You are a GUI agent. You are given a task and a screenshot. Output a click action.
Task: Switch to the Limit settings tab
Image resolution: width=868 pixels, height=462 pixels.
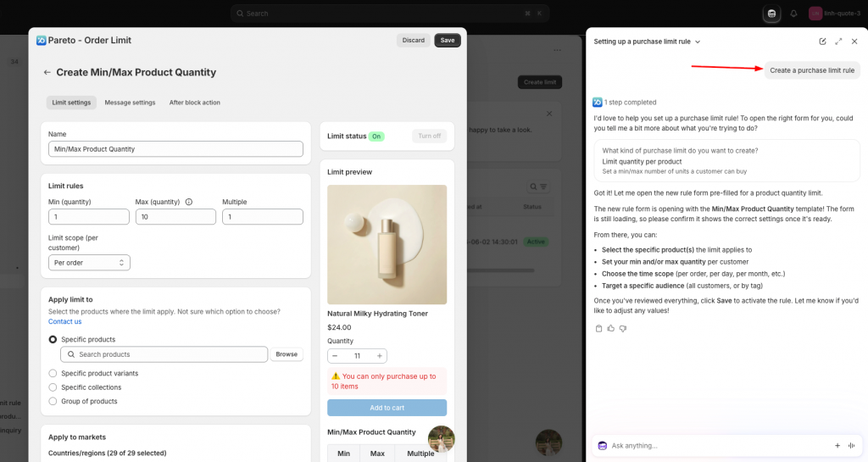pos(71,103)
